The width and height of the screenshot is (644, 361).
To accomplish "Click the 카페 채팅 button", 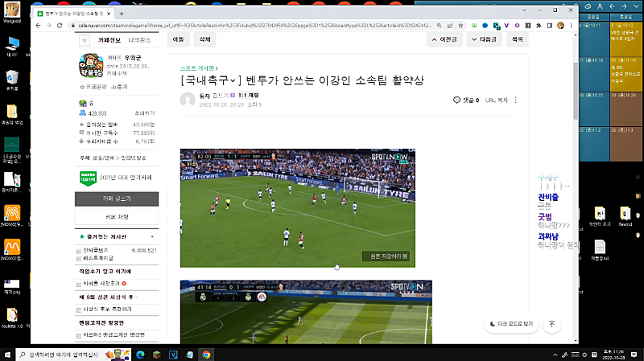I will click(x=117, y=216).
